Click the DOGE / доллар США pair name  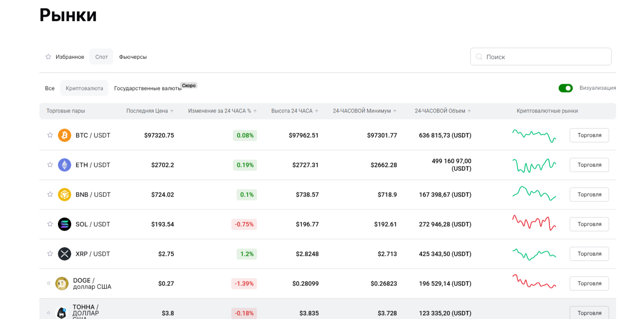point(92,283)
